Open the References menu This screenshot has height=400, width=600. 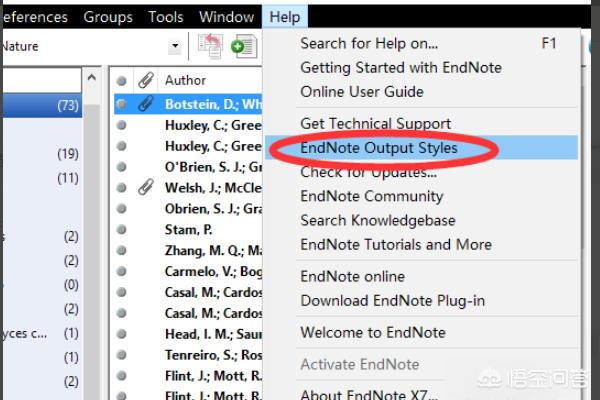tap(35, 17)
